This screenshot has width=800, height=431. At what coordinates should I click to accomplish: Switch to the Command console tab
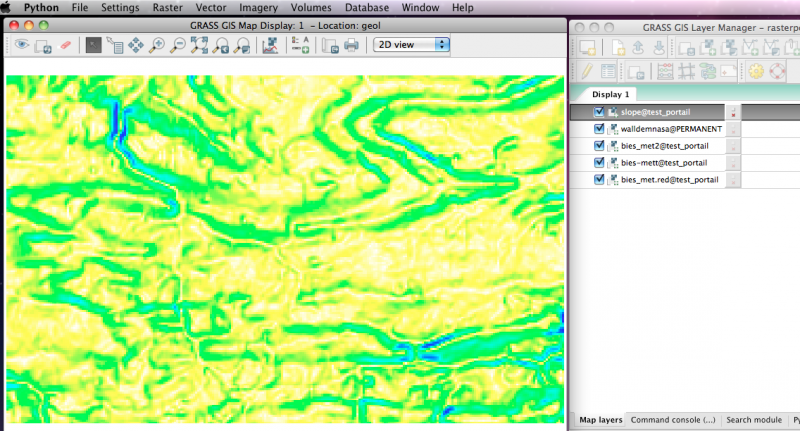(x=673, y=420)
